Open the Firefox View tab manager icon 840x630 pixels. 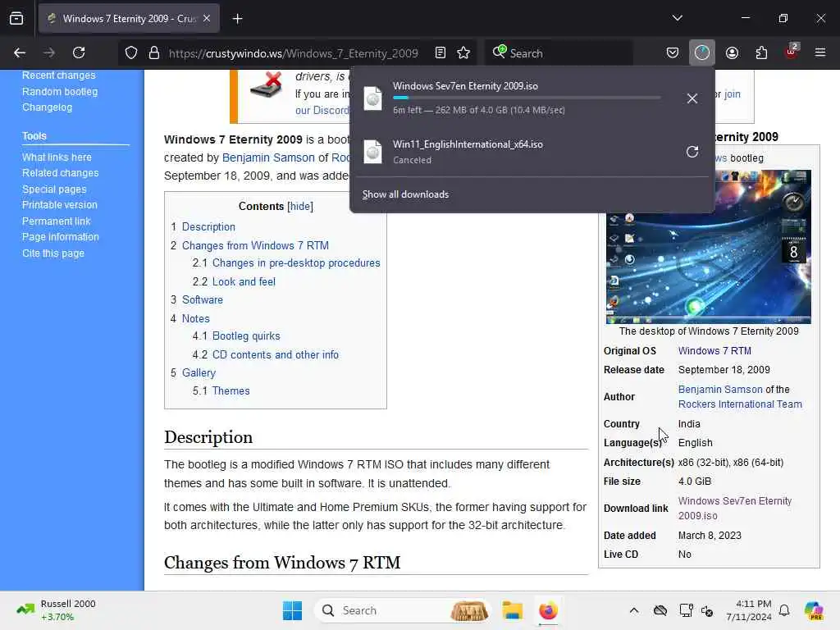point(16,19)
